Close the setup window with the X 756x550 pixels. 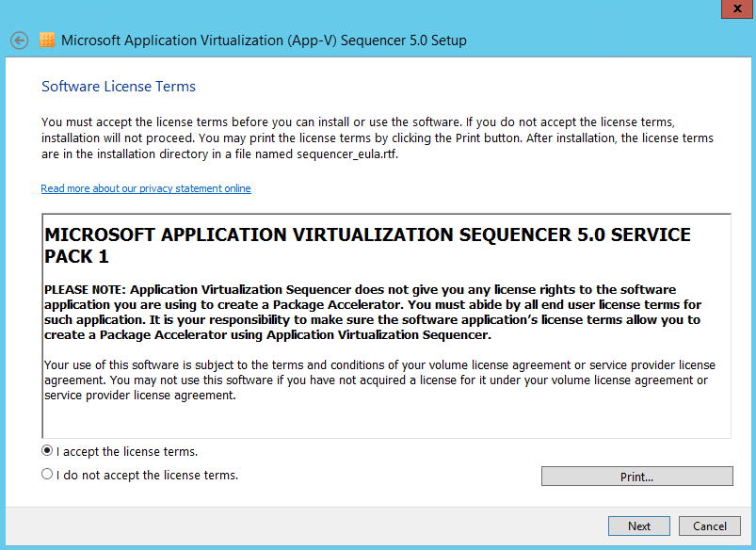[737, 8]
